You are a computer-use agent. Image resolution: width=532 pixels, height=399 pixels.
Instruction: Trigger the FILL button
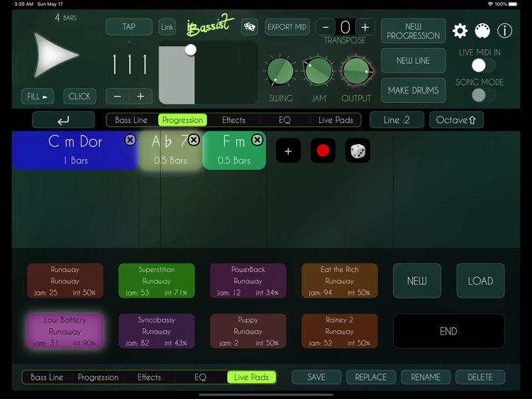click(38, 97)
